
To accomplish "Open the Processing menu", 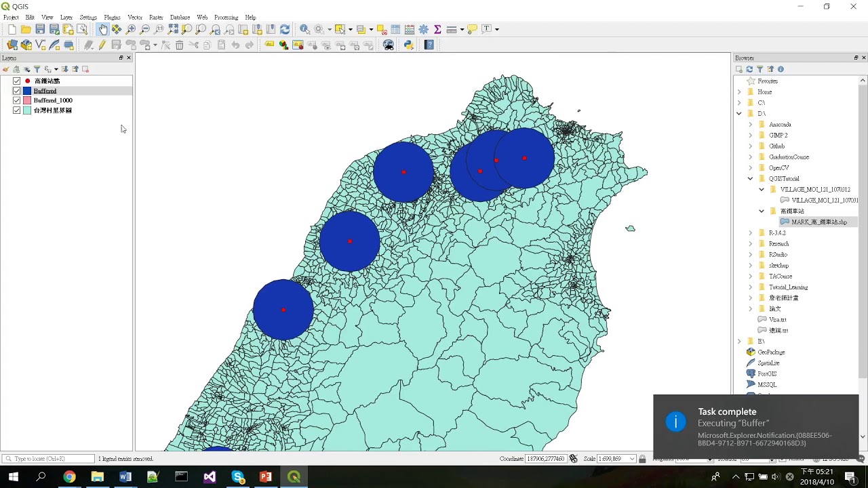I will tap(226, 17).
